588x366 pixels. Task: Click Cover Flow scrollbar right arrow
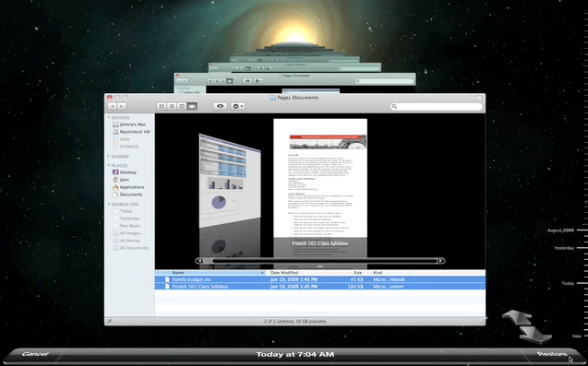point(441,261)
